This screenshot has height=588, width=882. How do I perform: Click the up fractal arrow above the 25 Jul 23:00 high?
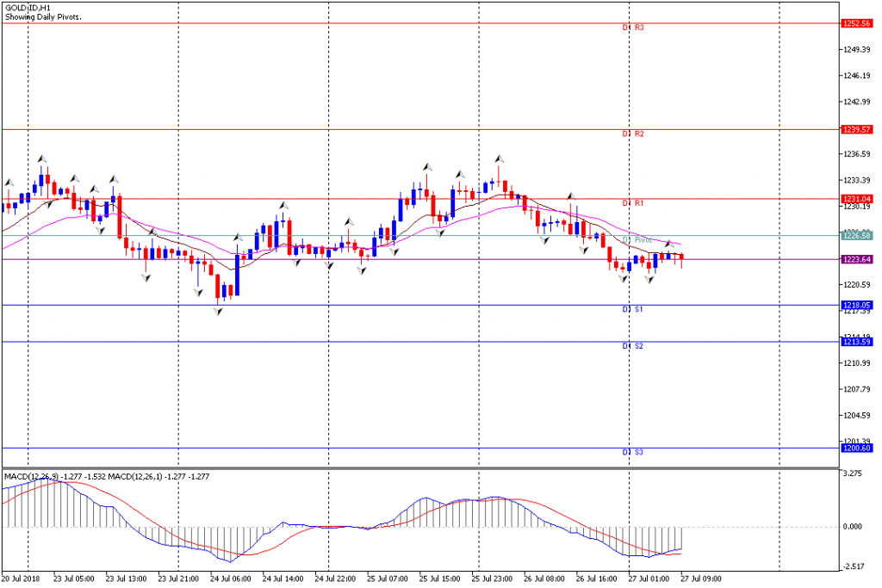pyautogui.click(x=499, y=159)
